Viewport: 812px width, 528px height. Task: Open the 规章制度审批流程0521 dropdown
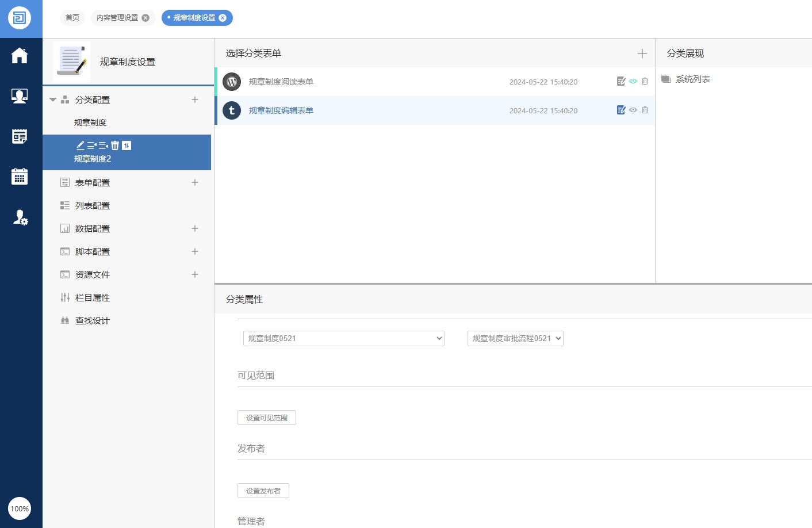point(515,338)
